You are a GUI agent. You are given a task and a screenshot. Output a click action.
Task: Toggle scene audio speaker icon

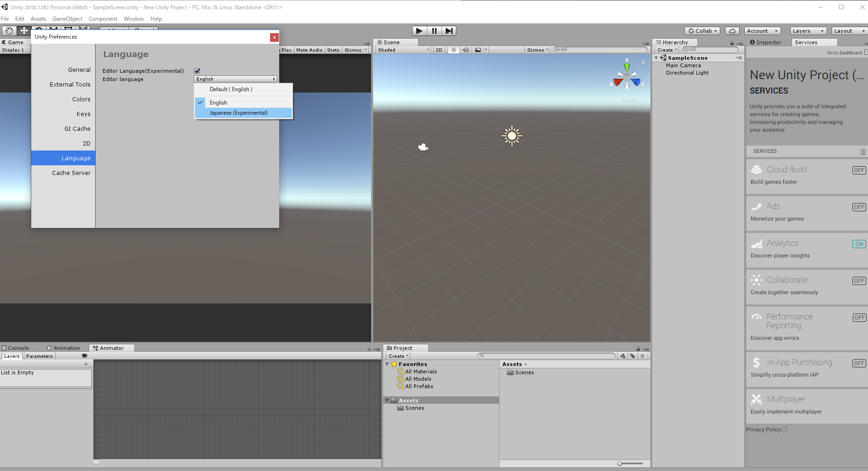coord(466,50)
